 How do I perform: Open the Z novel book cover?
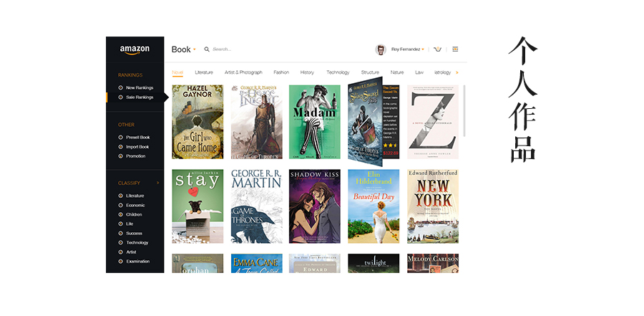click(x=433, y=122)
